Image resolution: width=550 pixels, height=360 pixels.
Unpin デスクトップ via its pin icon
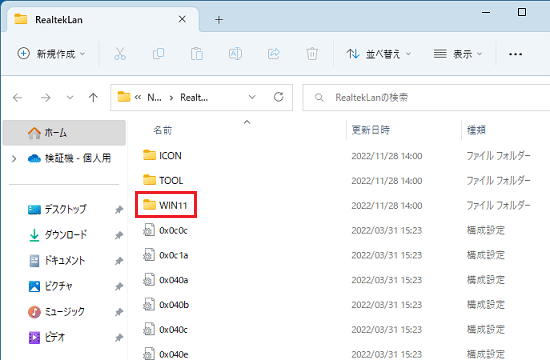click(x=119, y=210)
